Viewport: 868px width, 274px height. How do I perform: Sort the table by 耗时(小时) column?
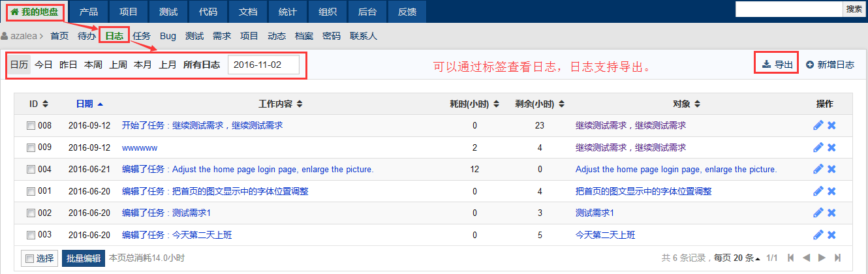[474, 104]
